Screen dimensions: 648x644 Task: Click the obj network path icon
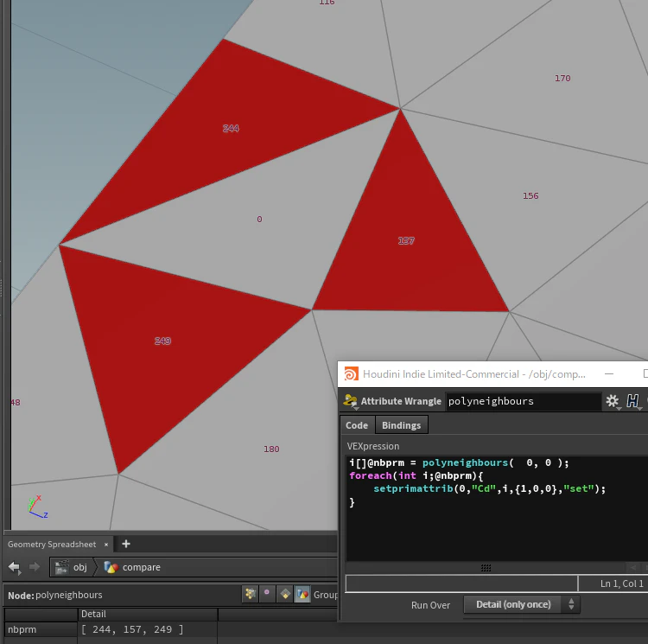62,567
